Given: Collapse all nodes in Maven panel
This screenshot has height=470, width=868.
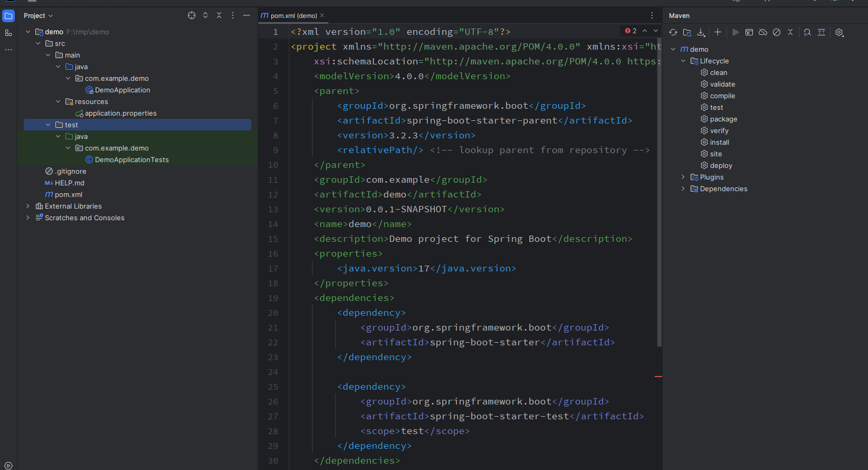Looking at the screenshot, I should pos(790,32).
